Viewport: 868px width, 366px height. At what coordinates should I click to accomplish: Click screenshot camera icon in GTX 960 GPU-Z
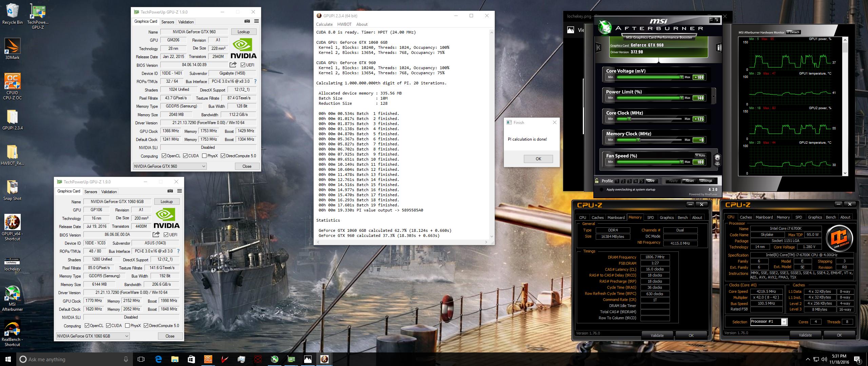(x=247, y=21)
